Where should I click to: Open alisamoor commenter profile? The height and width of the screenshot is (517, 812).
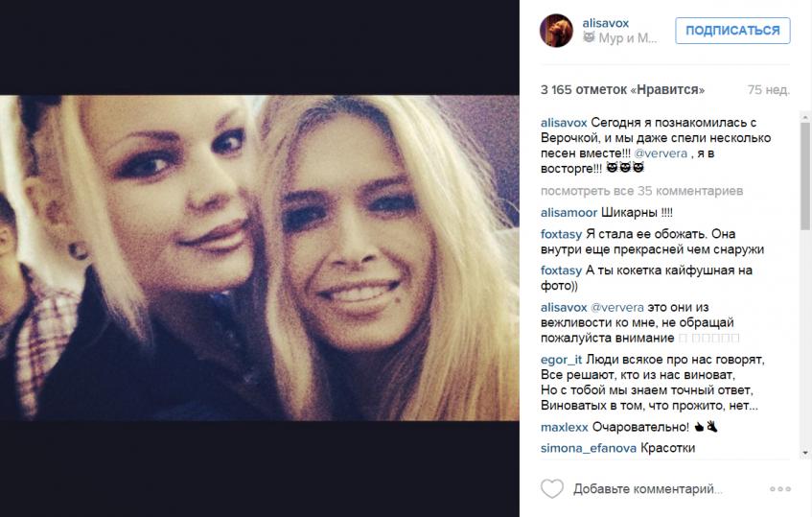click(x=568, y=212)
